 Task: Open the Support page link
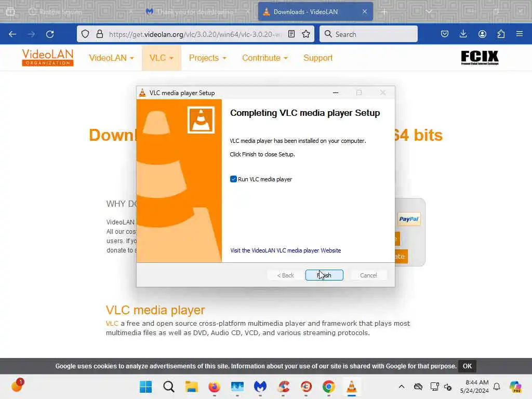point(318,58)
